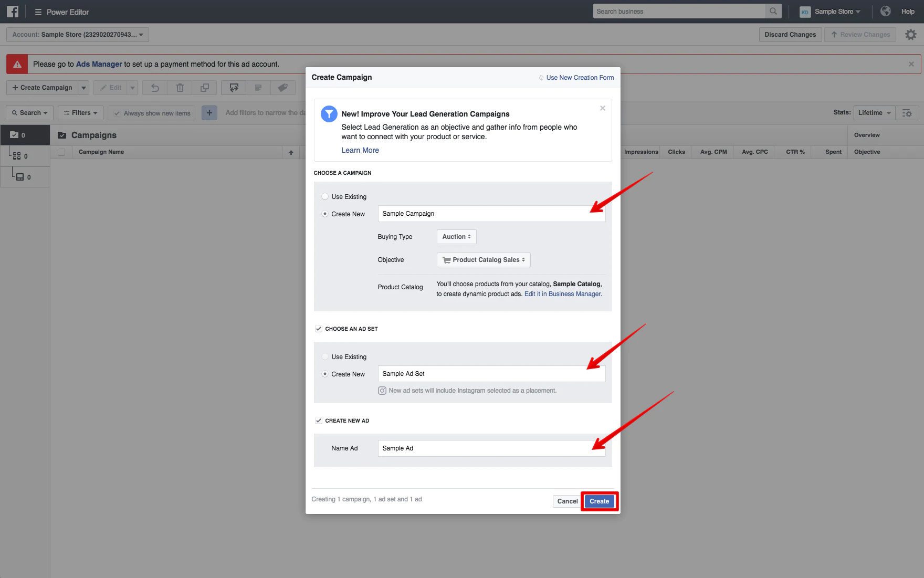924x578 pixels.
Task: Click the Facebook logo icon
Action: [x=13, y=12]
